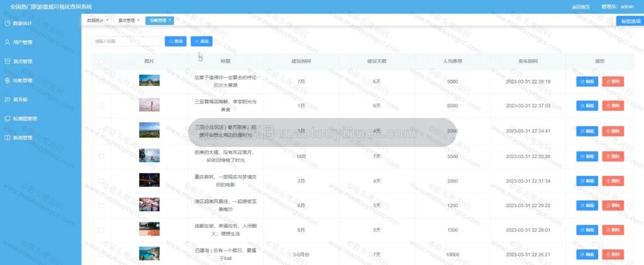644x265 pixels.
Task: Click the 3-6月份 suggested time cell
Action: coord(301,254)
